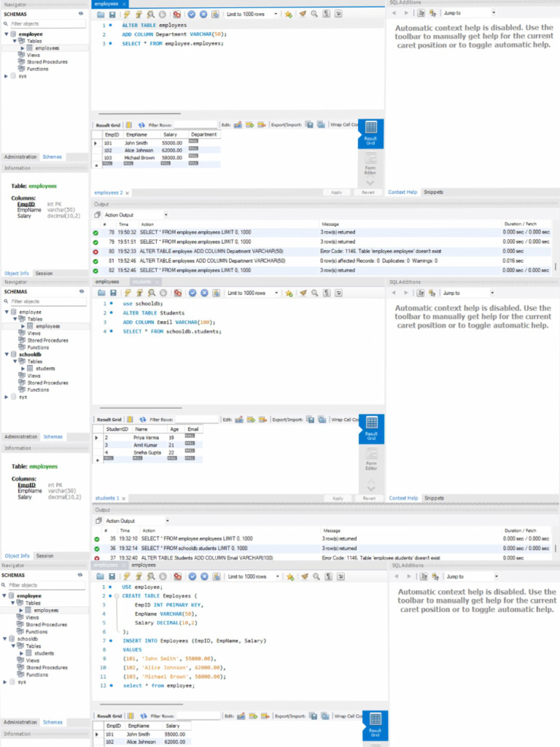Screen dimensions: 560x747
Task: Execute statement under cursor in ALTER employees editor
Action: point(139,15)
